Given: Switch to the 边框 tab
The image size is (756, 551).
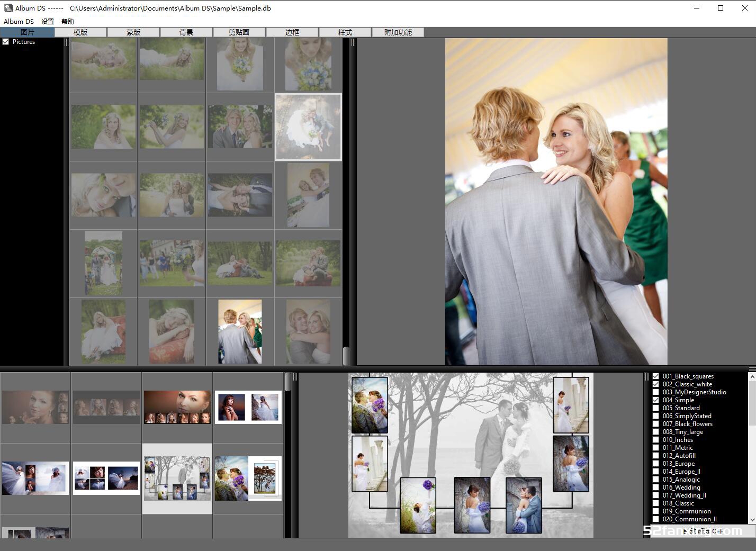Looking at the screenshot, I should (292, 32).
